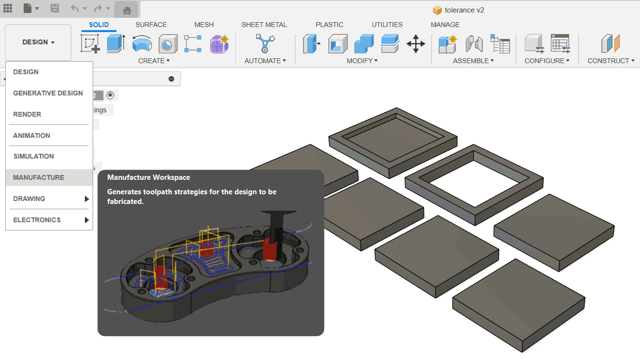Select the Create Form tool
640x364 pixels.
pos(219,44)
